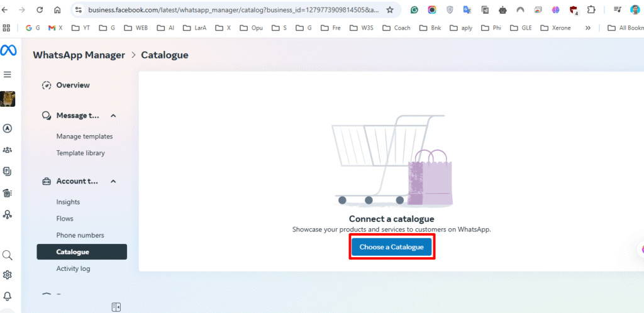Open the Phi bookmark folder
The width and height of the screenshot is (644, 313).
pyautogui.click(x=492, y=28)
